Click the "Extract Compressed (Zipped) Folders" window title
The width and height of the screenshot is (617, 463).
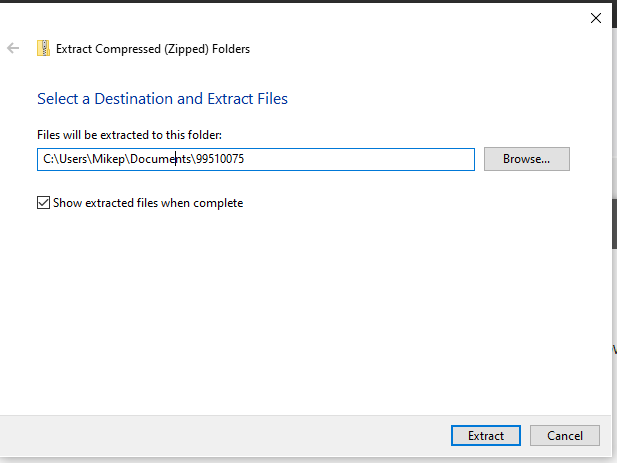[x=153, y=48]
